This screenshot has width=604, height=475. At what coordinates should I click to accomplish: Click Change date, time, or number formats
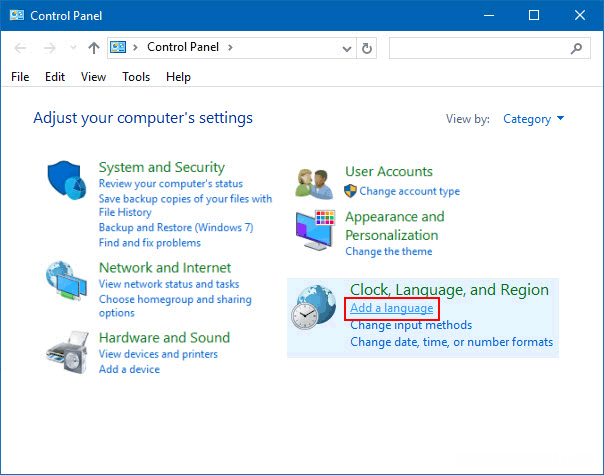(451, 342)
